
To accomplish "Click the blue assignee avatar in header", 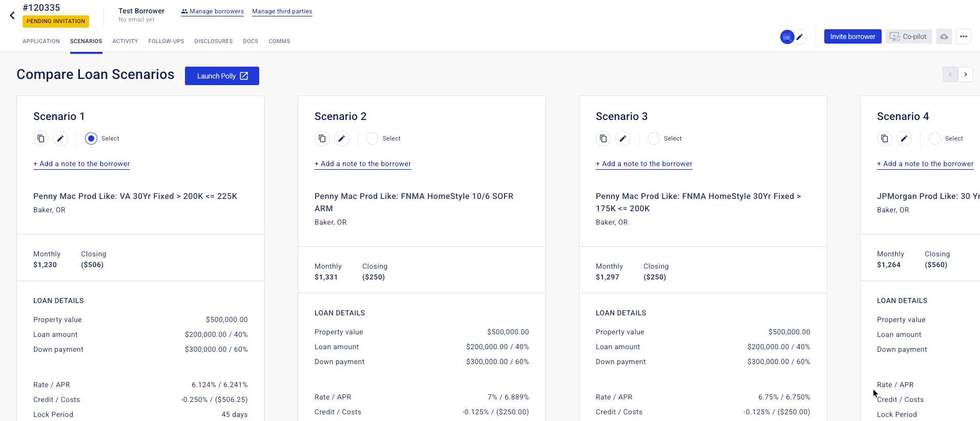I will (x=787, y=37).
